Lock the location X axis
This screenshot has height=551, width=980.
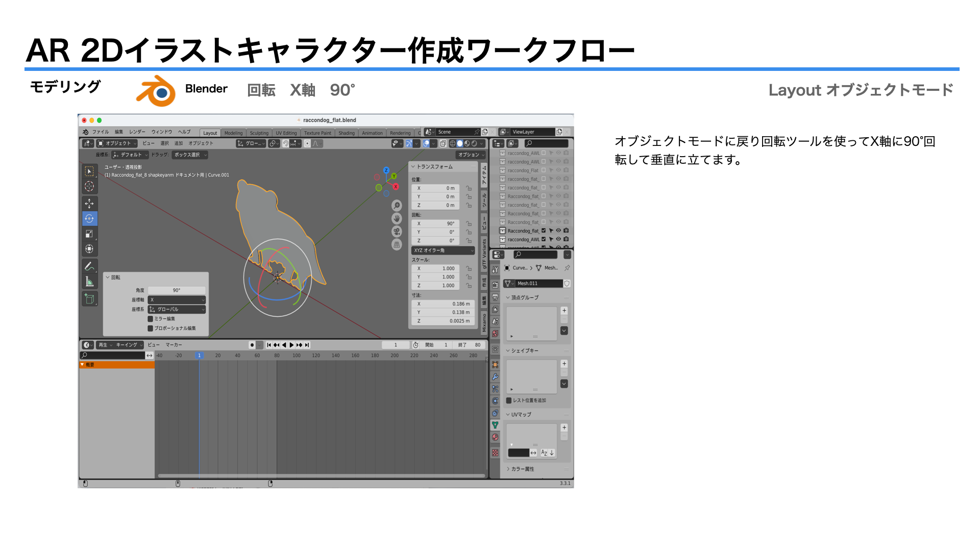[469, 188]
